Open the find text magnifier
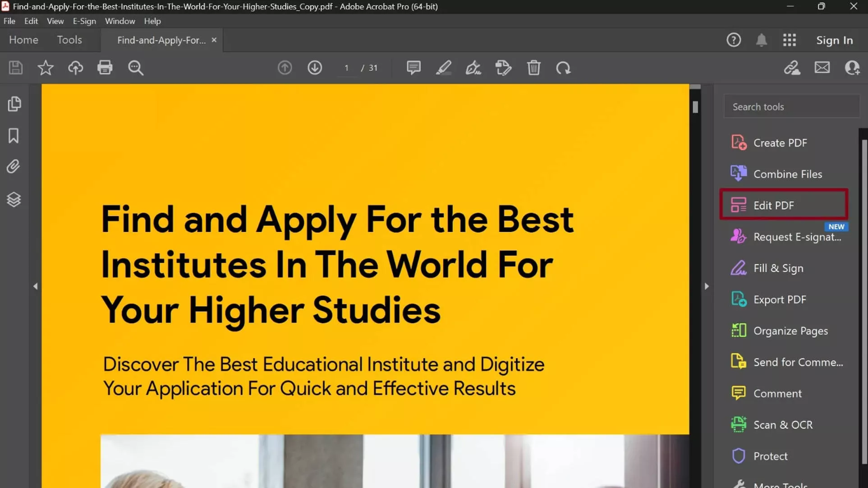This screenshot has width=868, height=488. coord(135,68)
